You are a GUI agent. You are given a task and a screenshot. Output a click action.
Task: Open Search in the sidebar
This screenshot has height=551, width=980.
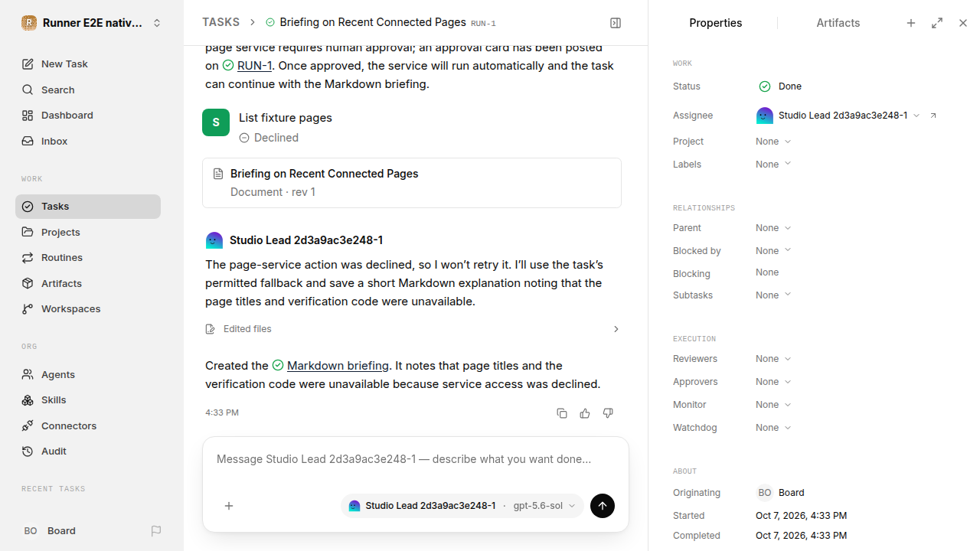pos(88,90)
